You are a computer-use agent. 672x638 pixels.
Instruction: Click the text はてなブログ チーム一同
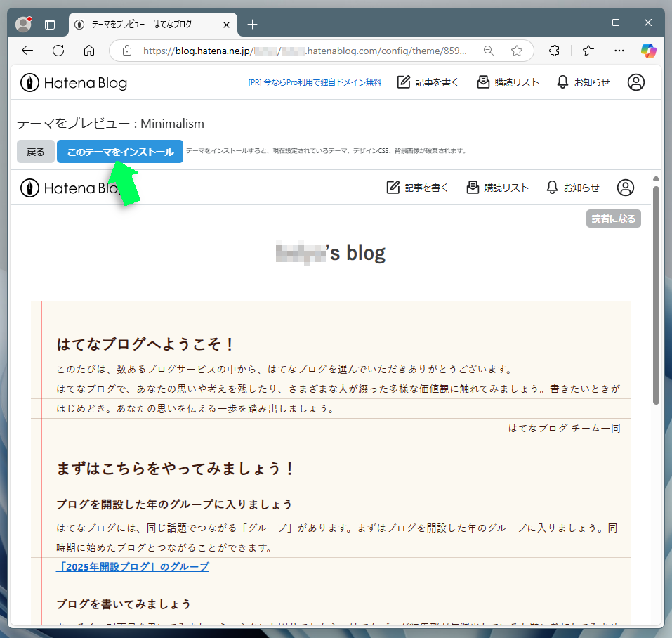coord(565,428)
